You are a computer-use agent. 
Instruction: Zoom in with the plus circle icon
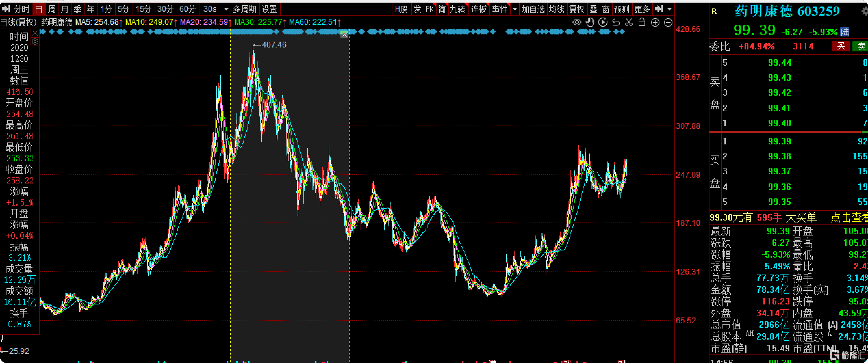655,22
